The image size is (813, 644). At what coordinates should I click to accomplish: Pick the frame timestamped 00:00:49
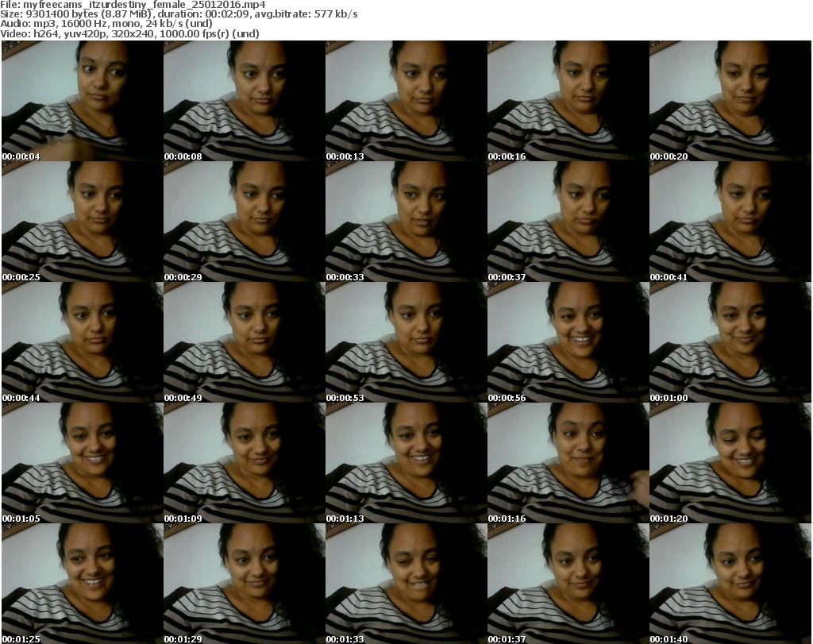[x=245, y=342]
